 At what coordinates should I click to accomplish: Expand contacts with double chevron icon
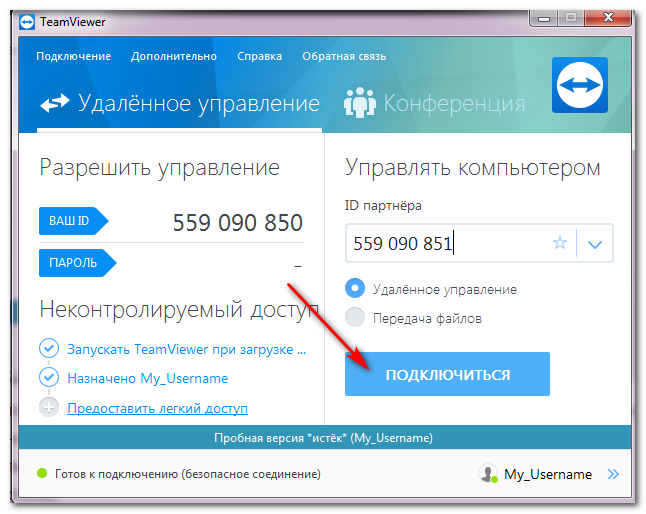tap(613, 474)
